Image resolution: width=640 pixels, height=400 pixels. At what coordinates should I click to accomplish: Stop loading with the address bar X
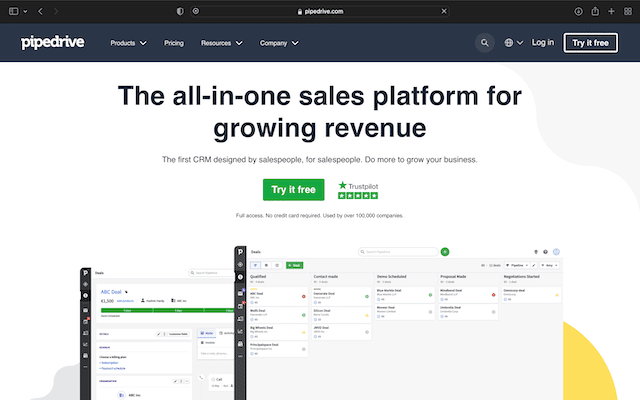(444, 11)
